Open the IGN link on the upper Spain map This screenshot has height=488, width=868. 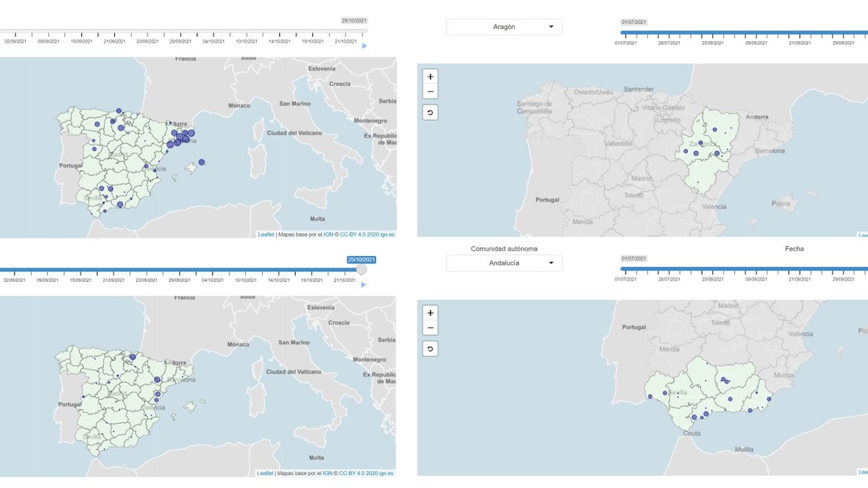tap(328, 234)
